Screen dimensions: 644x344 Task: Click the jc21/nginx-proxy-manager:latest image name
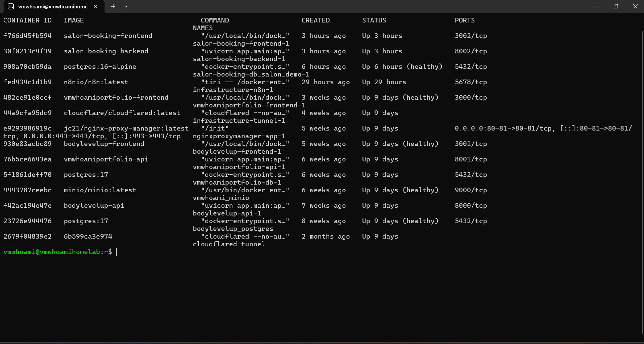click(126, 128)
